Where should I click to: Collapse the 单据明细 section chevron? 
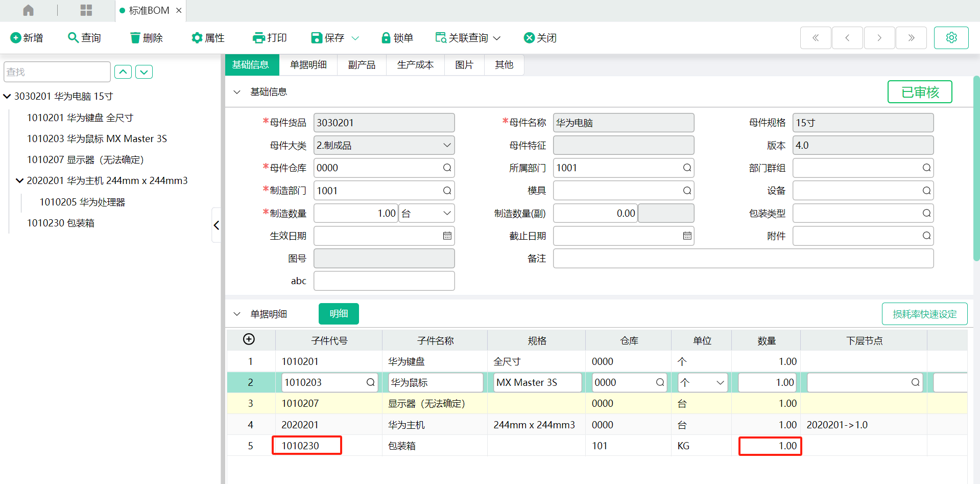click(x=237, y=314)
